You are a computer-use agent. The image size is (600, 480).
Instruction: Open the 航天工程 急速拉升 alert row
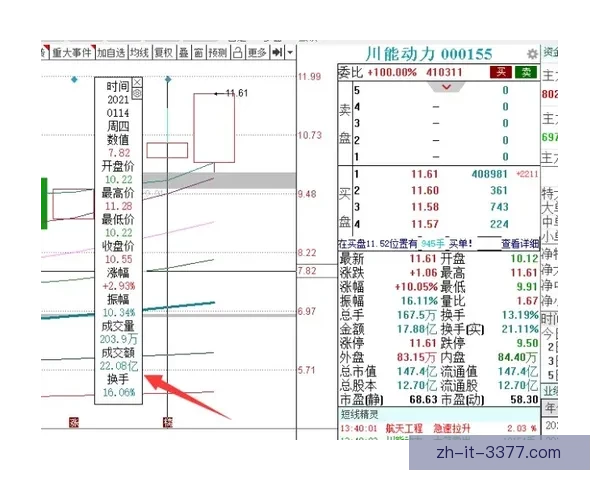point(439,428)
